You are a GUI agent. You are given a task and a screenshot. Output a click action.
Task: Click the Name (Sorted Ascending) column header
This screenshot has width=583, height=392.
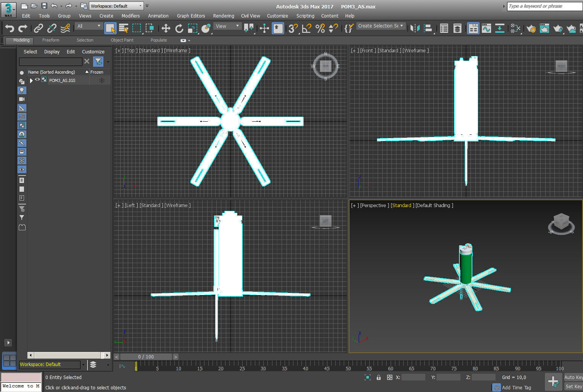pos(58,72)
